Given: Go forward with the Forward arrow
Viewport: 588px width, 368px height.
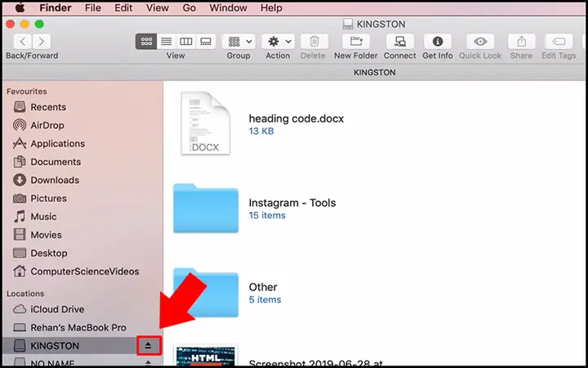Looking at the screenshot, I should coord(42,42).
